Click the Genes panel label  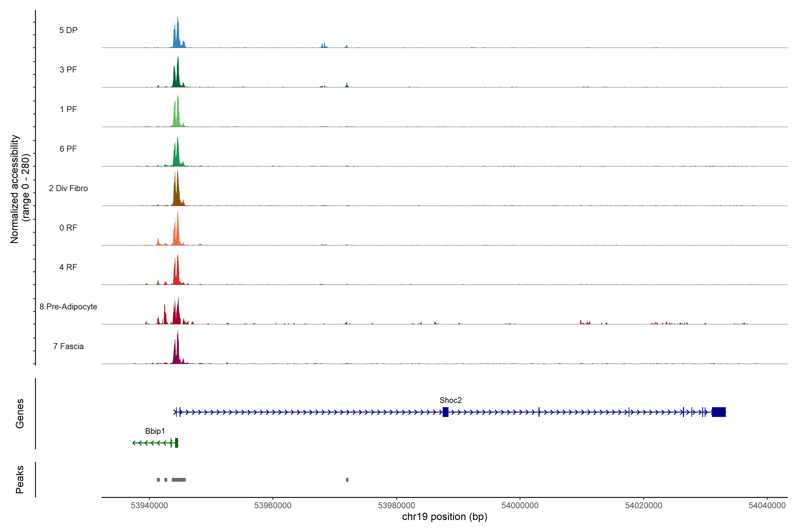coord(20,413)
